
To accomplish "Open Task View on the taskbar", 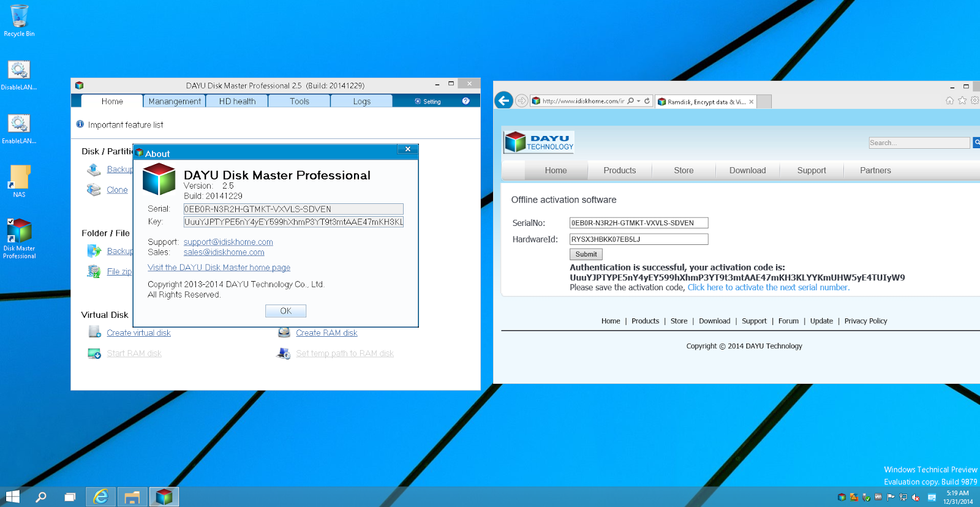I will click(x=70, y=497).
